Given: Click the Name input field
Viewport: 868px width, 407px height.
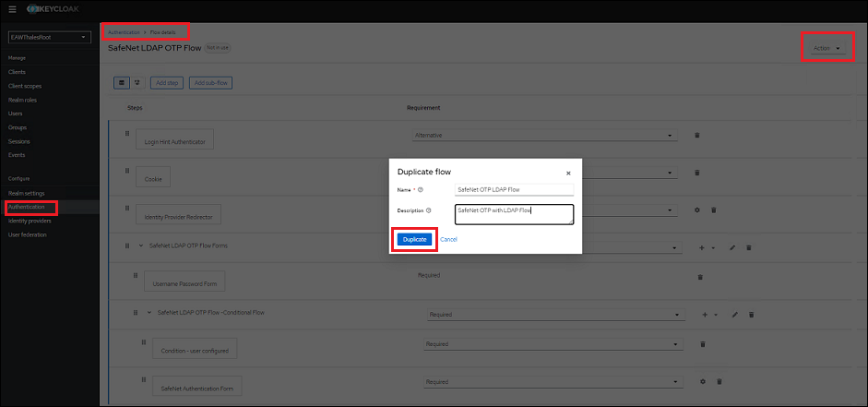Looking at the screenshot, I should 514,189.
